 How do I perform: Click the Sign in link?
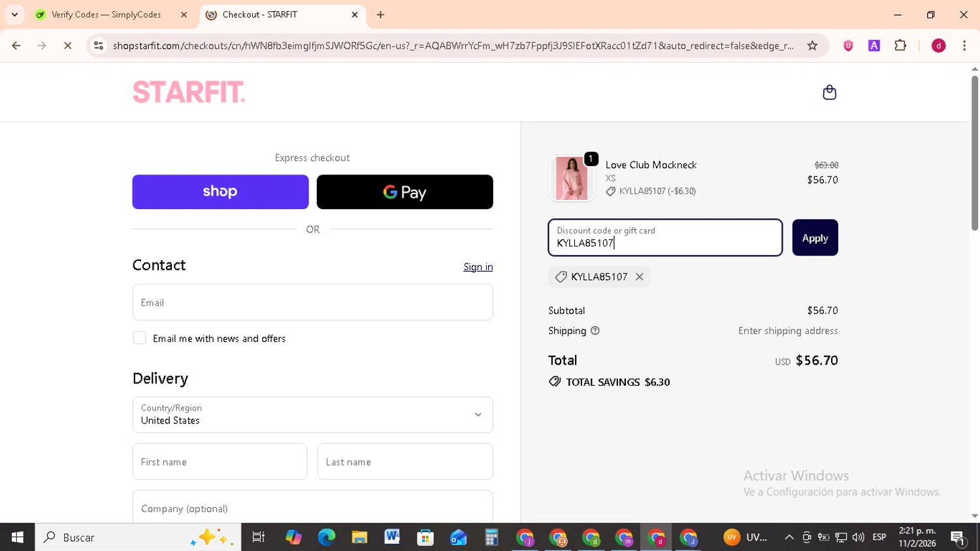pos(478,267)
